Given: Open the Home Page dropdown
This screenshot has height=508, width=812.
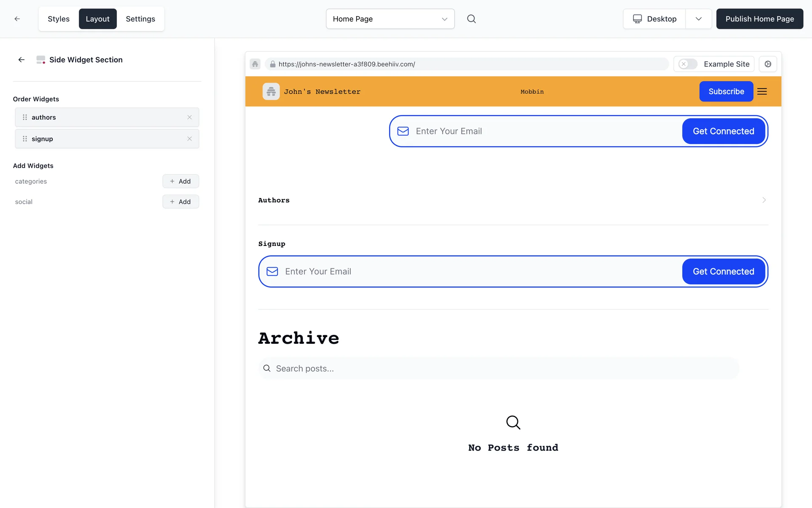Looking at the screenshot, I should tap(390, 19).
